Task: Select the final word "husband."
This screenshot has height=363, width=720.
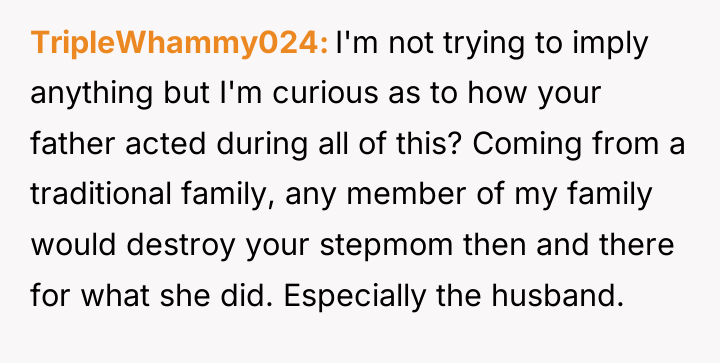Action: (557, 296)
